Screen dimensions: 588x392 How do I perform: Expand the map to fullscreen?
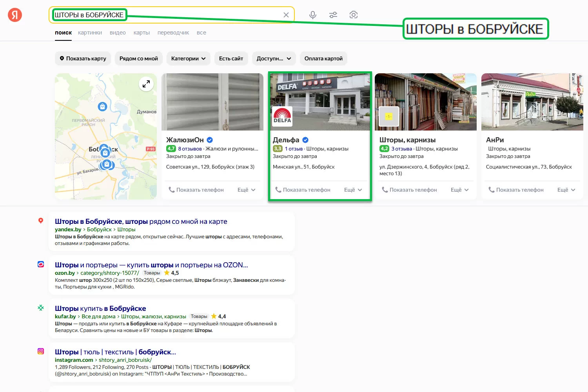(x=146, y=84)
